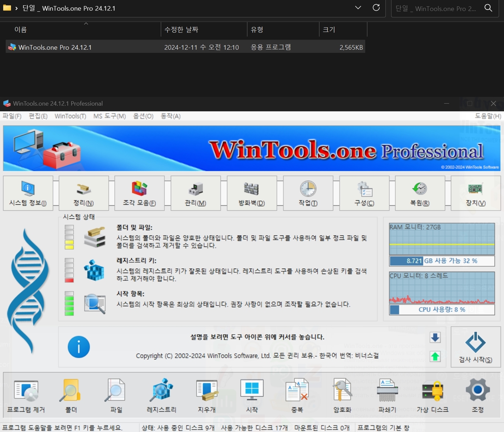Click the RAM usage progress bar
504x432 pixels.
442,261
